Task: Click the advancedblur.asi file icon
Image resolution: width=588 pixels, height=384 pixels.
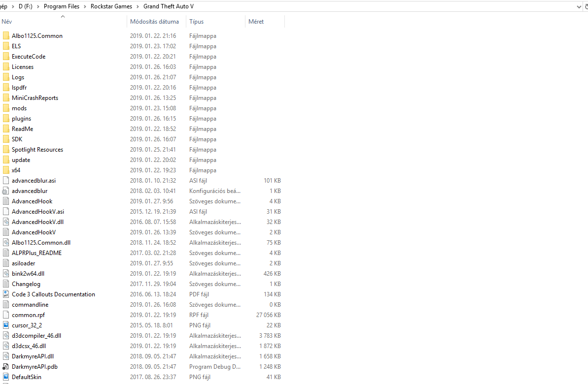Action: point(5,181)
